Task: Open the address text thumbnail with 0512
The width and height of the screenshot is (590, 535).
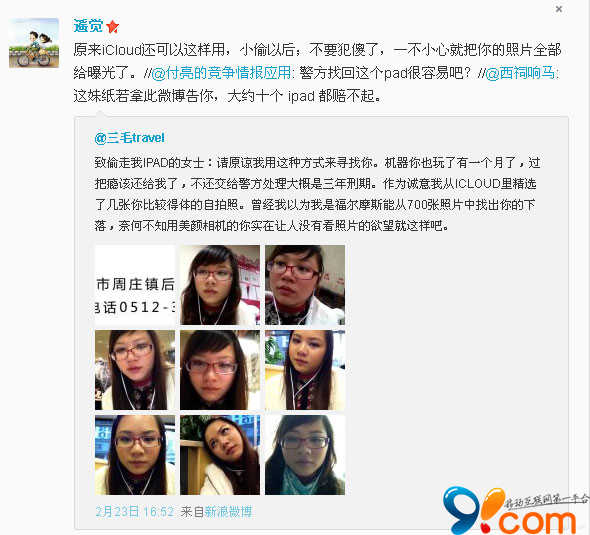Action: coord(135,285)
